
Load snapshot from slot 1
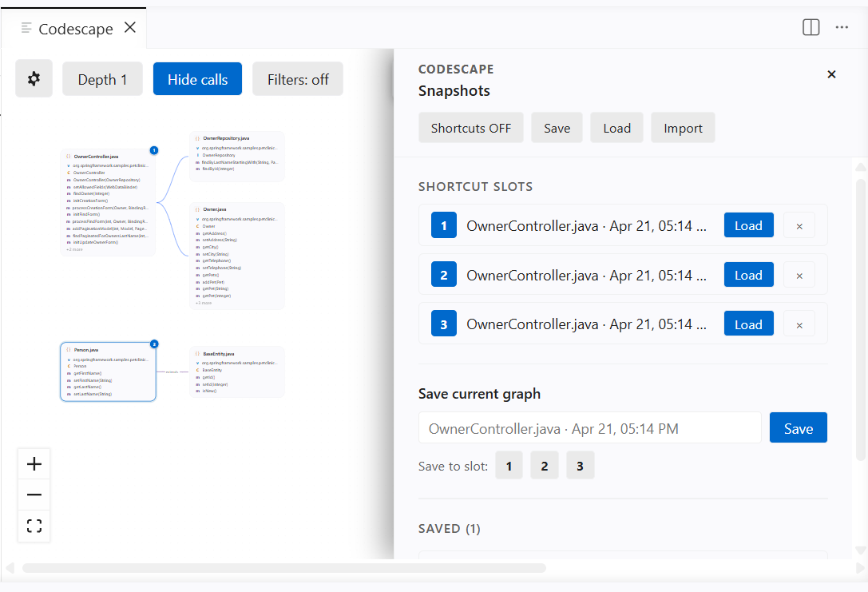click(748, 225)
